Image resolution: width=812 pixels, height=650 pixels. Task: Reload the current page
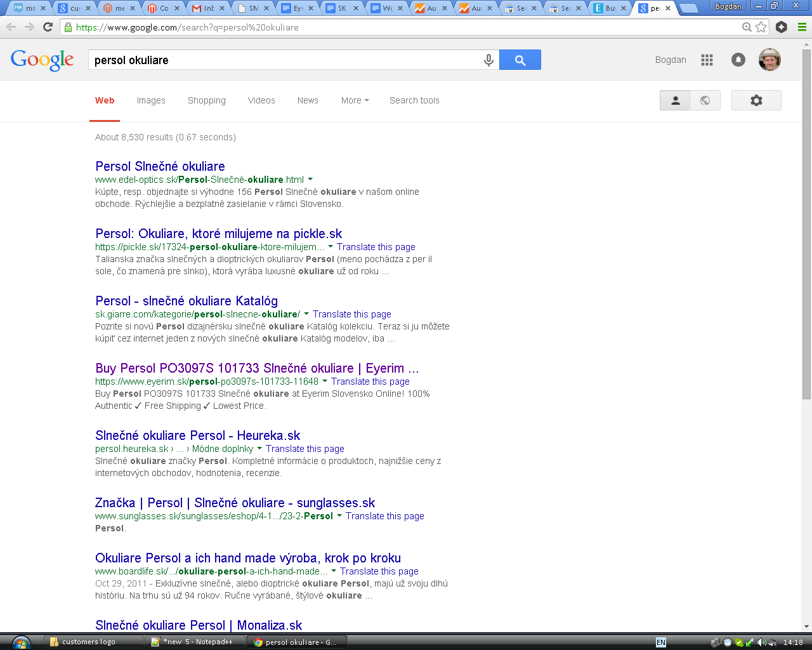pyautogui.click(x=48, y=27)
